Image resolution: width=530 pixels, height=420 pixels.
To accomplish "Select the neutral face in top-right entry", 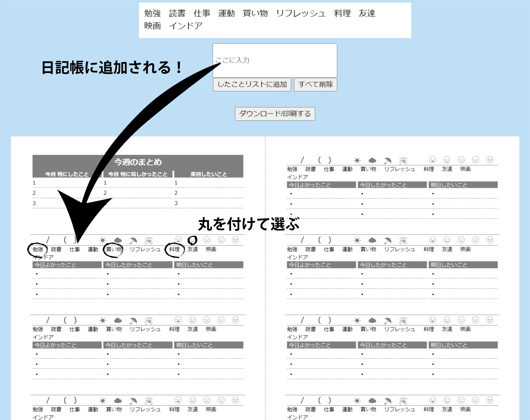I will (x=461, y=160).
